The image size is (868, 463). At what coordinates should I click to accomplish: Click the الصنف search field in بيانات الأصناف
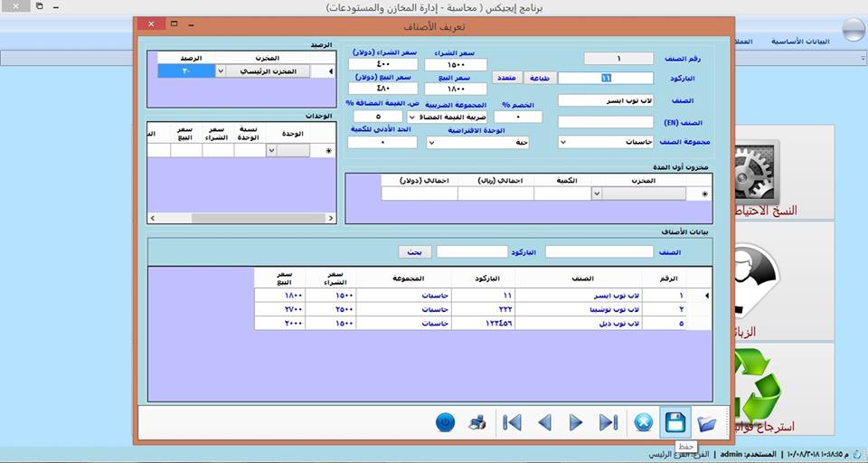coord(599,252)
